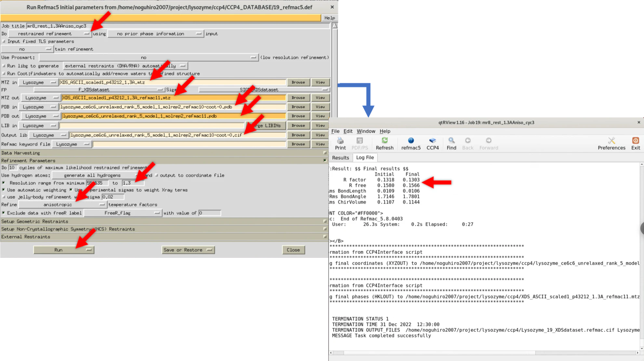The image size is (644, 361).
Task: Open refmac5 help icon in qtRView
Action: (411, 143)
